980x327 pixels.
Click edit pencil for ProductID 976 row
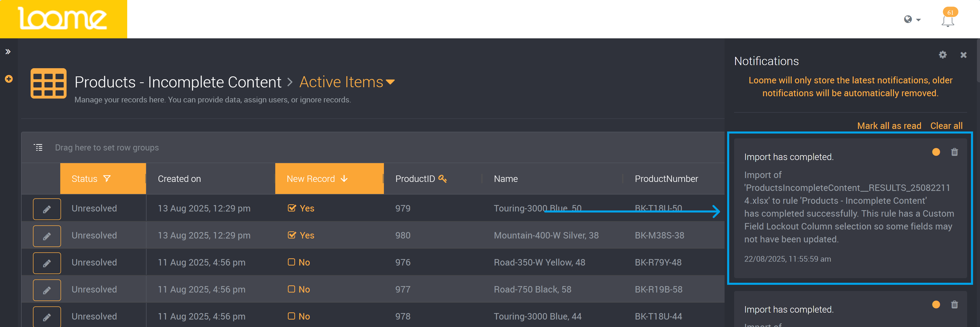coord(47,263)
